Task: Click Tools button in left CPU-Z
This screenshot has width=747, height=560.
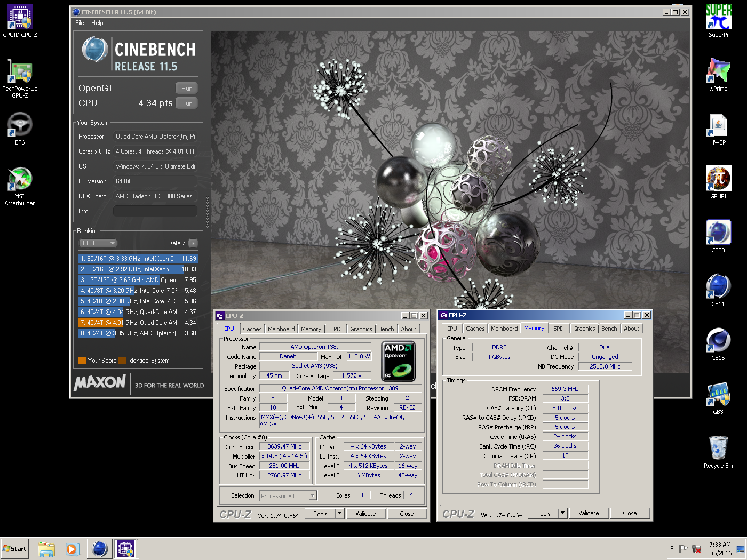Action: [x=320, y=514]
